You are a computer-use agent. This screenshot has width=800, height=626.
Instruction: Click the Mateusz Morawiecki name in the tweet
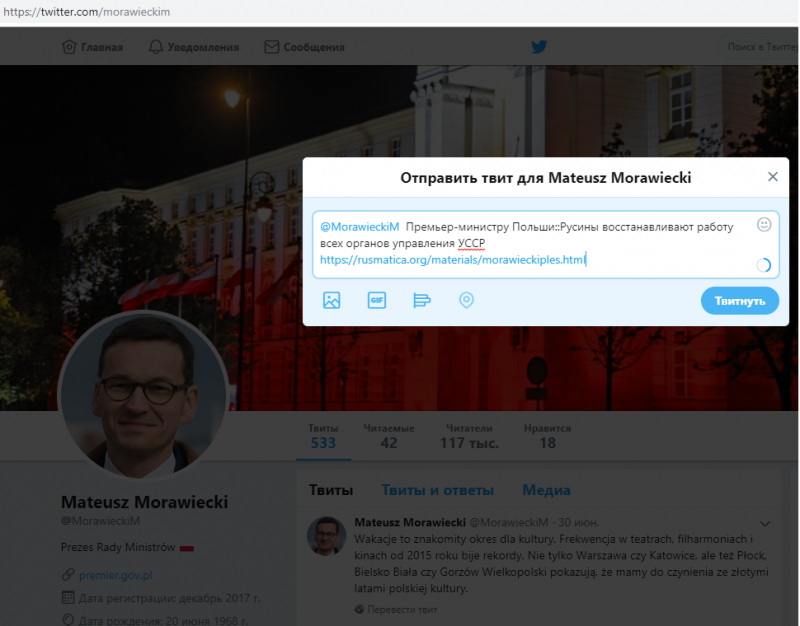(410, 522)
